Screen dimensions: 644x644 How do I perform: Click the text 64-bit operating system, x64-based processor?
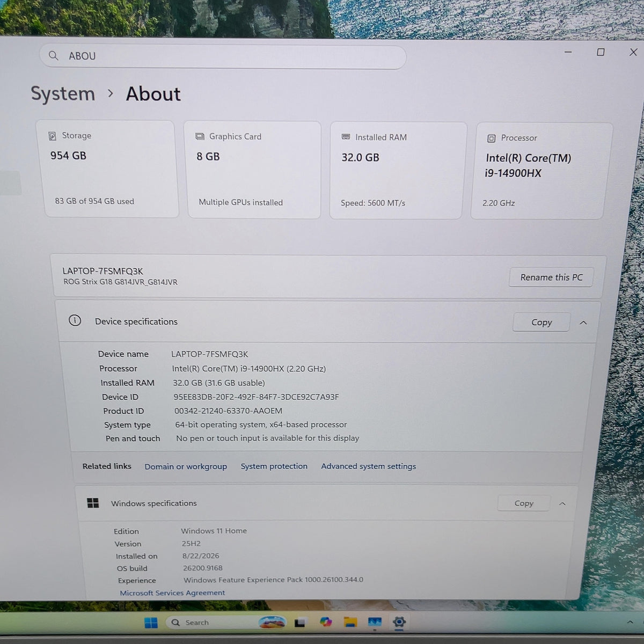[261, 425]
